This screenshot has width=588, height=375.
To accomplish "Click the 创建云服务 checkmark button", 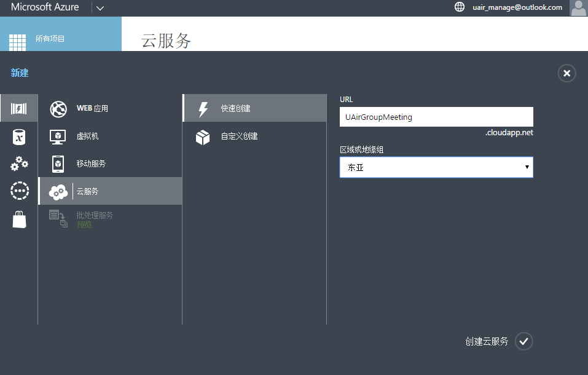I will point(523,341).
